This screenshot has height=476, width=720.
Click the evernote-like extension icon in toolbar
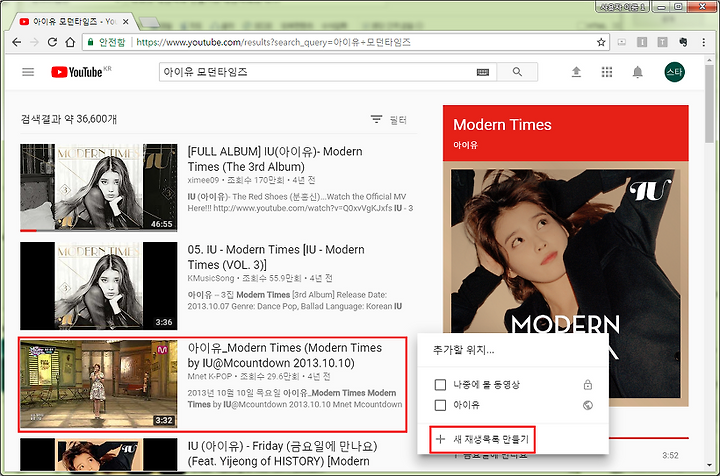[683, 42]
